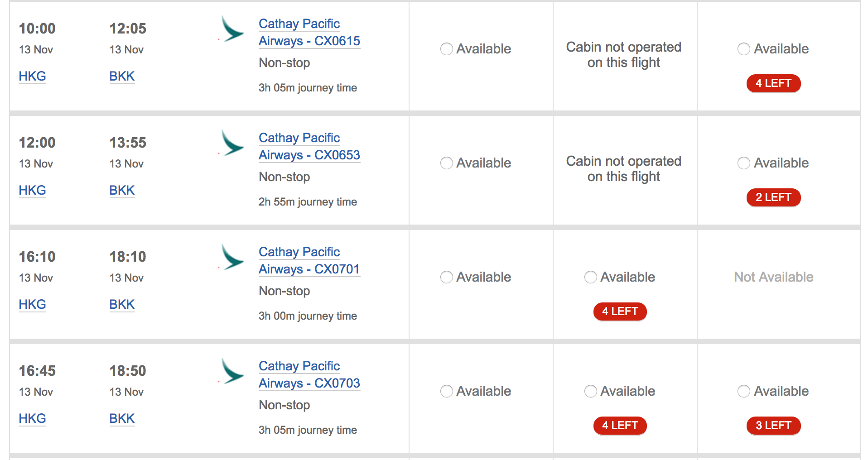868x460 pixels.
Task: Click BKK airport link on 18:10 arrival
Action: [122, 304]
